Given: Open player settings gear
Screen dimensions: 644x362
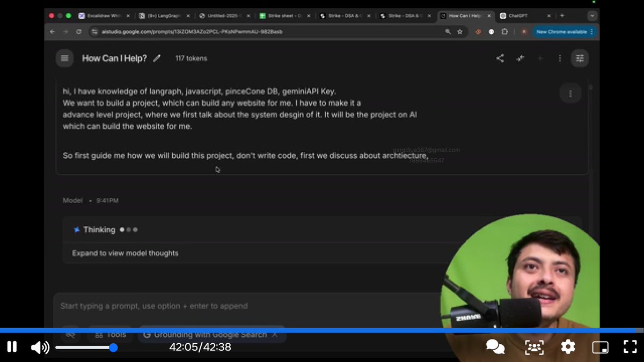Looking at the screenshot, I should click(x=568, y=347).
